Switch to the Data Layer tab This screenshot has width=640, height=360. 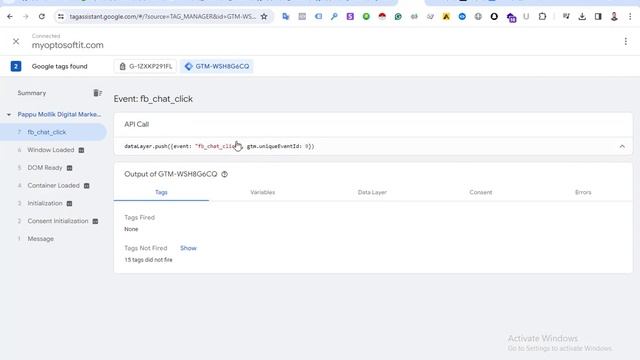pyautogui.click(x=372, y=192)
